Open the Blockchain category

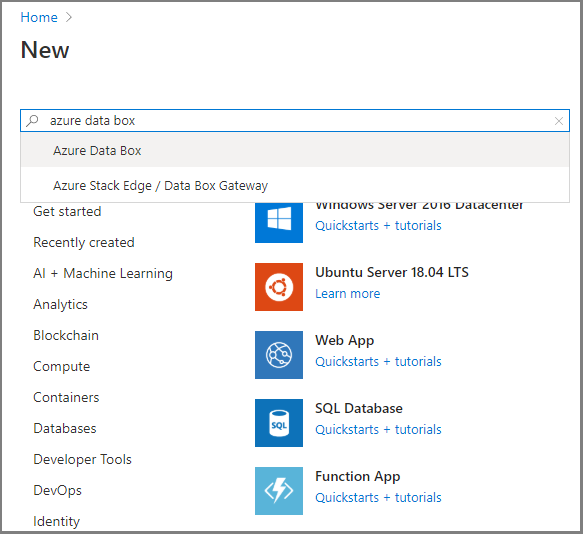tap(66, 335)
